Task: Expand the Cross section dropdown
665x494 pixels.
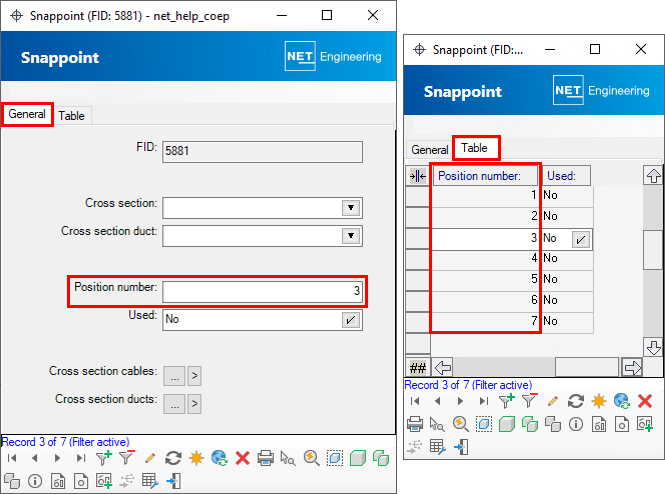Action: point(350,207)
